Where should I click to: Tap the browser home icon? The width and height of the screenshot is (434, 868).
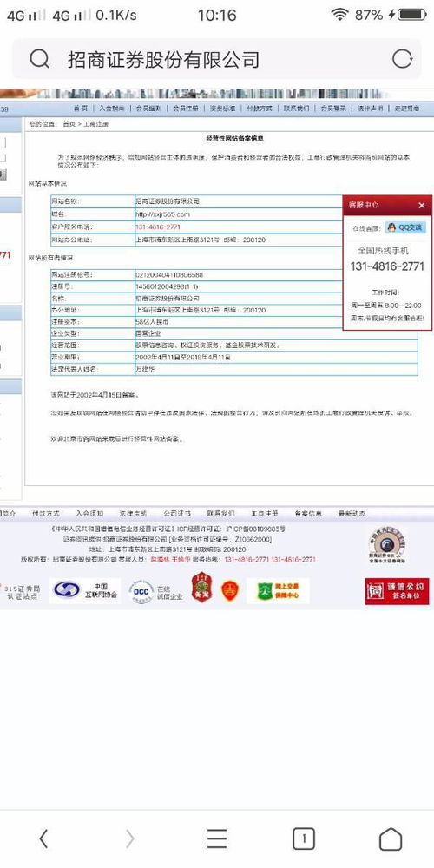[391, 838]
